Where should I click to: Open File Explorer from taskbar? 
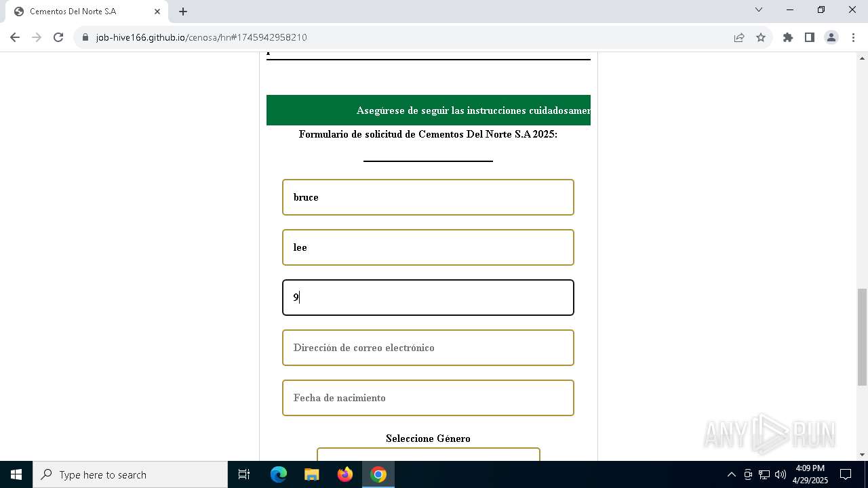311,474
